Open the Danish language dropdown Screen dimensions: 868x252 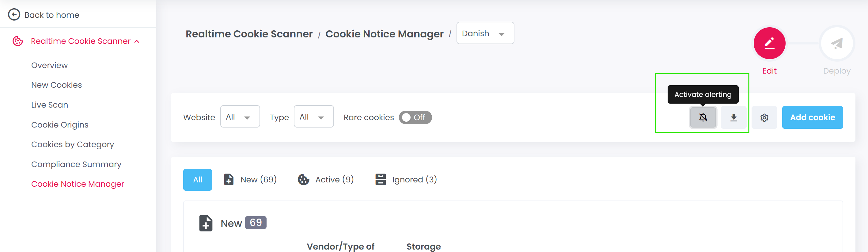pos(484,33)
